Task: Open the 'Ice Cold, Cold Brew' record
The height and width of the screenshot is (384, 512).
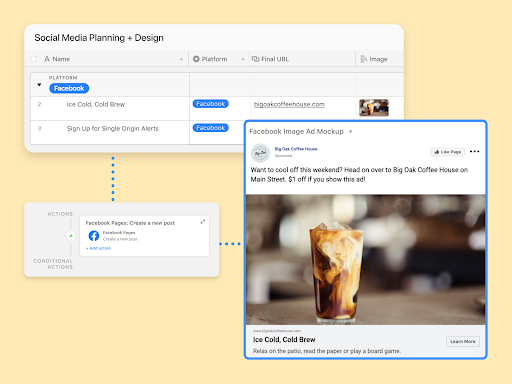Action: 96,104
